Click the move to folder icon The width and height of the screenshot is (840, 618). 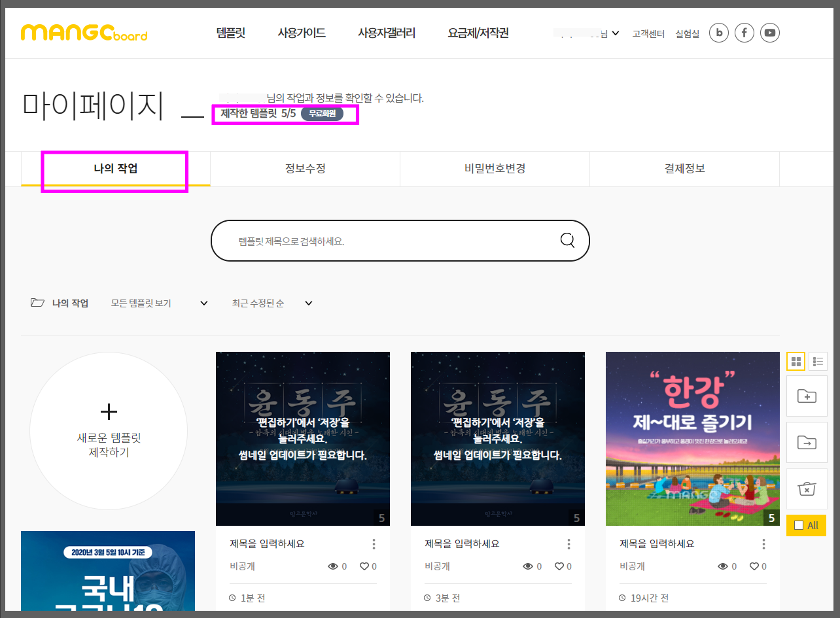(807, 443)
